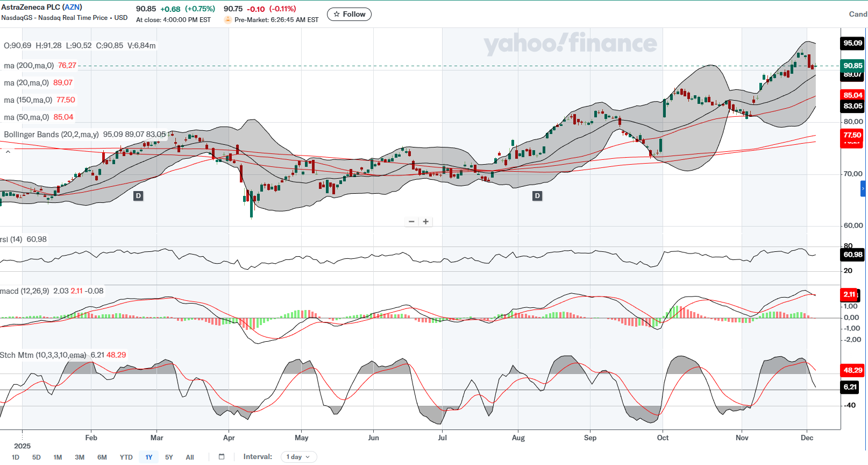The height and width of the screenshot is (465, 868).
Task: Select the YTD range
Action: (x=126, y=457)
